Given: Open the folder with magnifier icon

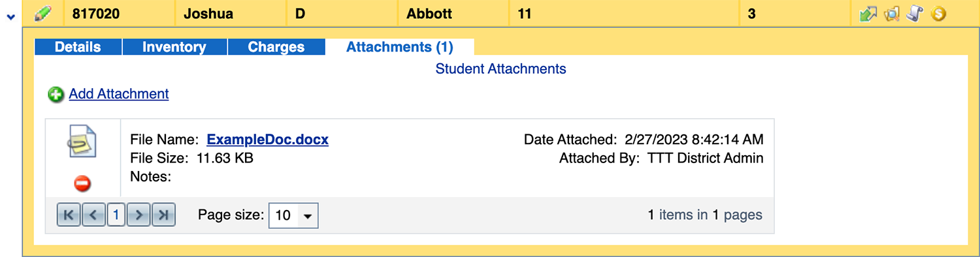Looking at the screenshot, I should tap(892, 14).
